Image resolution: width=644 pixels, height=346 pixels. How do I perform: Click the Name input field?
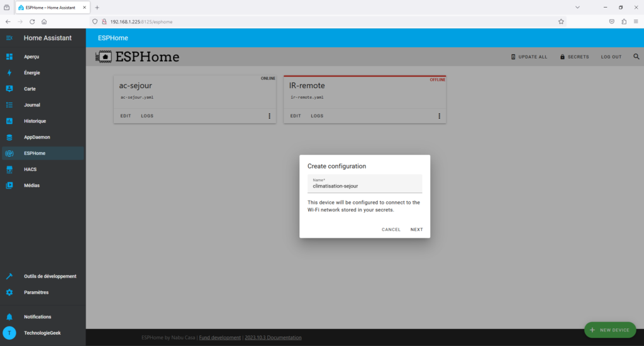[364, 186]
